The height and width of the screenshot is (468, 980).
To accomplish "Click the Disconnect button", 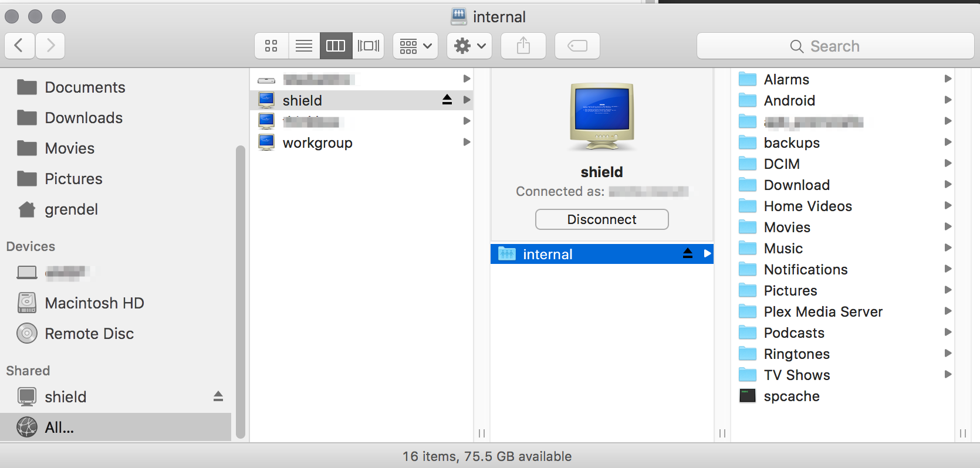I will tap(602, 219).
